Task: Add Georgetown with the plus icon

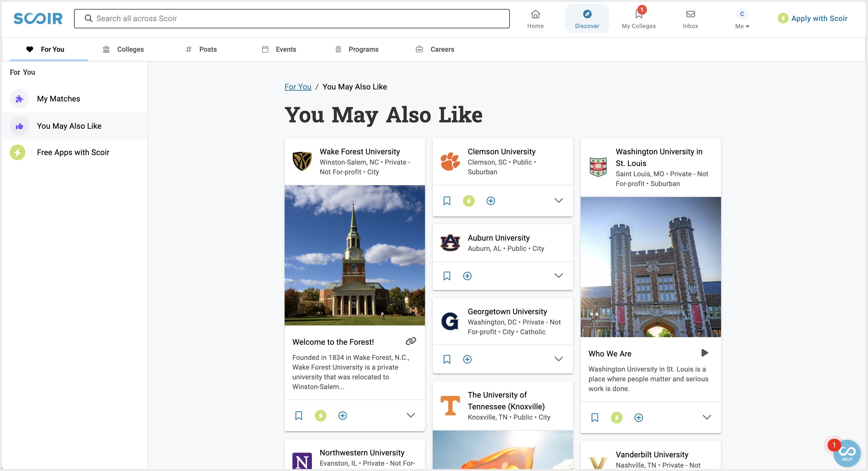Action: 467,359
